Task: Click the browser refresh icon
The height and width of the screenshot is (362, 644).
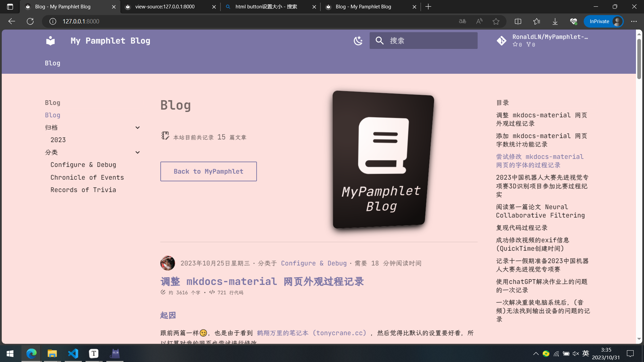Action: pyautogui.click(x=30, y=21)
